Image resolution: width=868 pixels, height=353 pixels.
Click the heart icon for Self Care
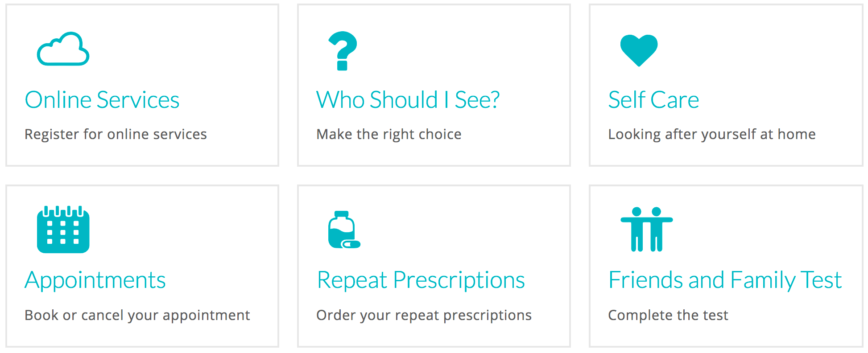639,50
